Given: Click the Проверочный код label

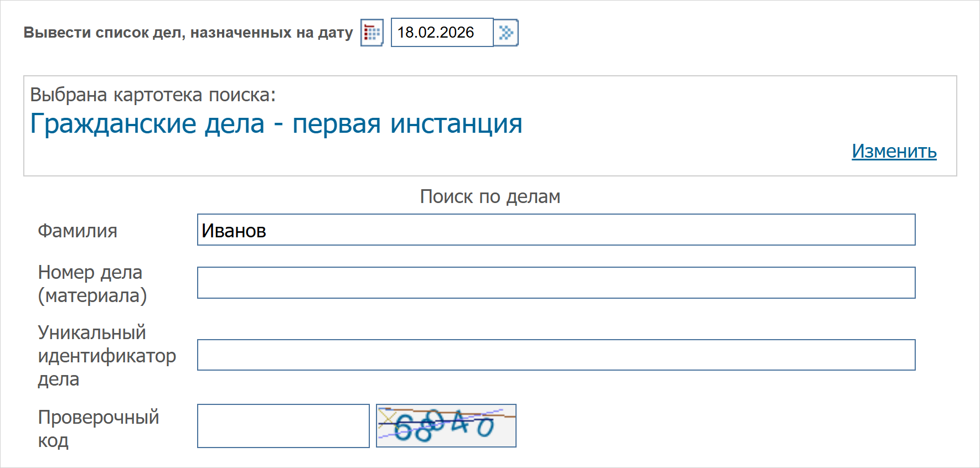Looking at the screenshot, I should coord(98,428).
